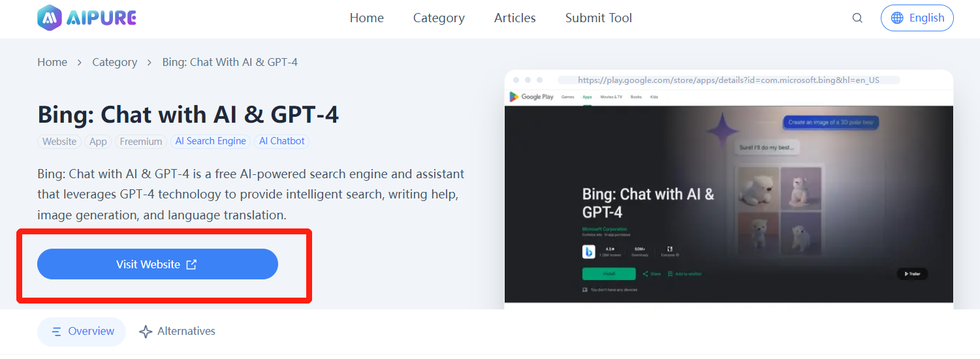The height and width of the screenshot is (359, 980).
Task: Go to Home in navigation
Action: (x=366, y=18)
